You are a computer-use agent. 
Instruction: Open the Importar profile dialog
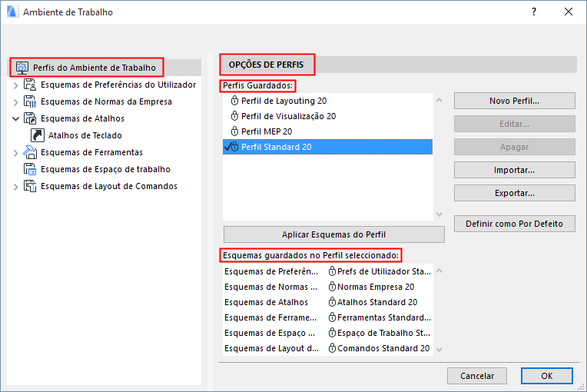(x=514, y=170)
